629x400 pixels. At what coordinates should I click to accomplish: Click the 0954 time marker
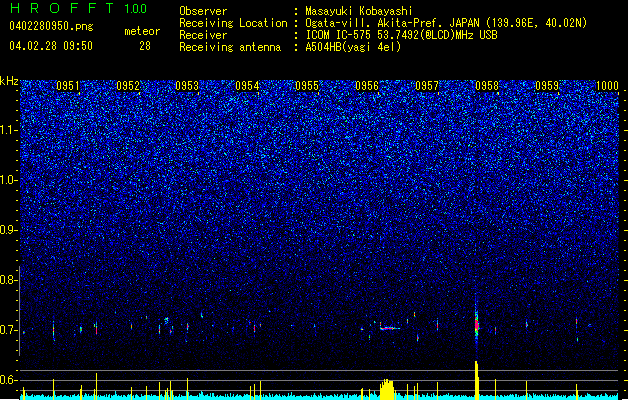tap(247, 86)
